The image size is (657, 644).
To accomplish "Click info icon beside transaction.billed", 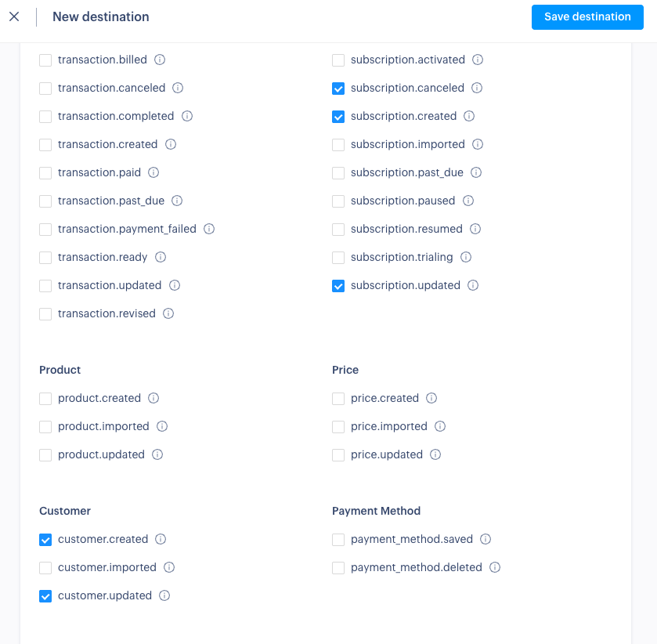I will click(x=160, y=60).
